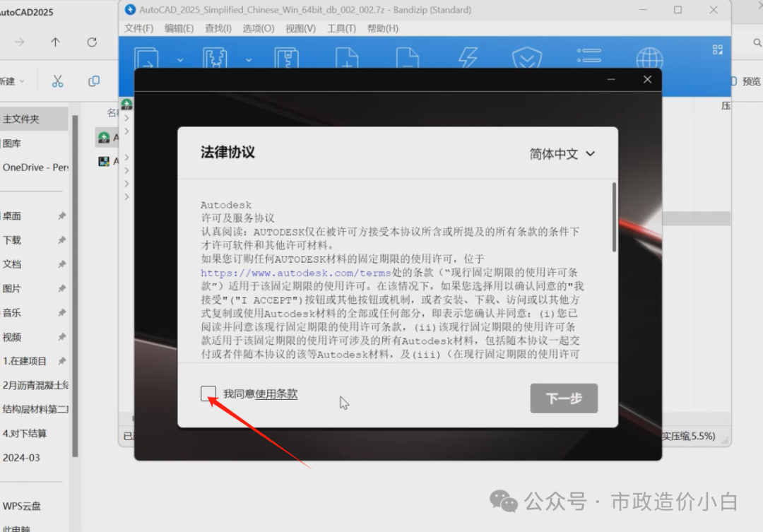Image resolution: width=763 pixels, height=532 pixels.
Task: Click File Explorer up arrow
Action: (x=56, y=42)
